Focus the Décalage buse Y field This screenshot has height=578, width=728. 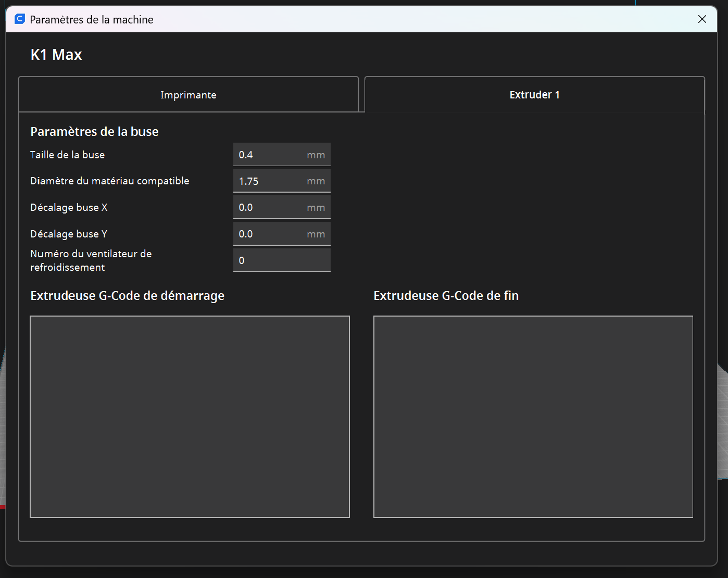tap(282, 234)
